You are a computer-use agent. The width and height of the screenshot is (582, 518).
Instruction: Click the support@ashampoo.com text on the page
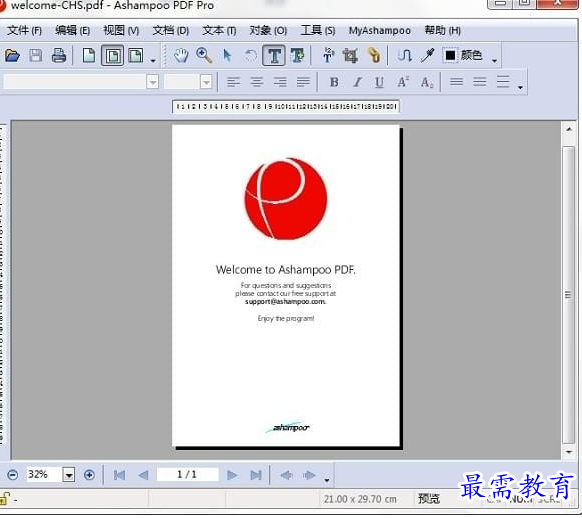(x=285, y=302)
